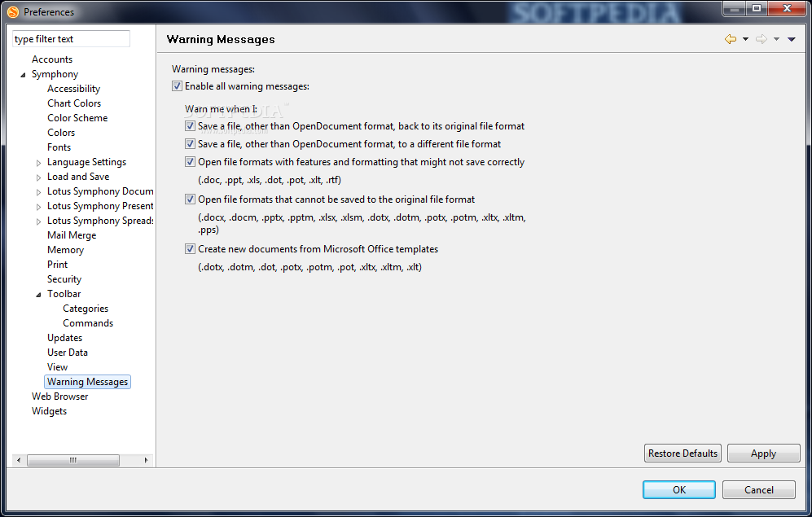
Task: Select Accessibility preferences page
Action: pyautogui.click(x=73, y=89)
